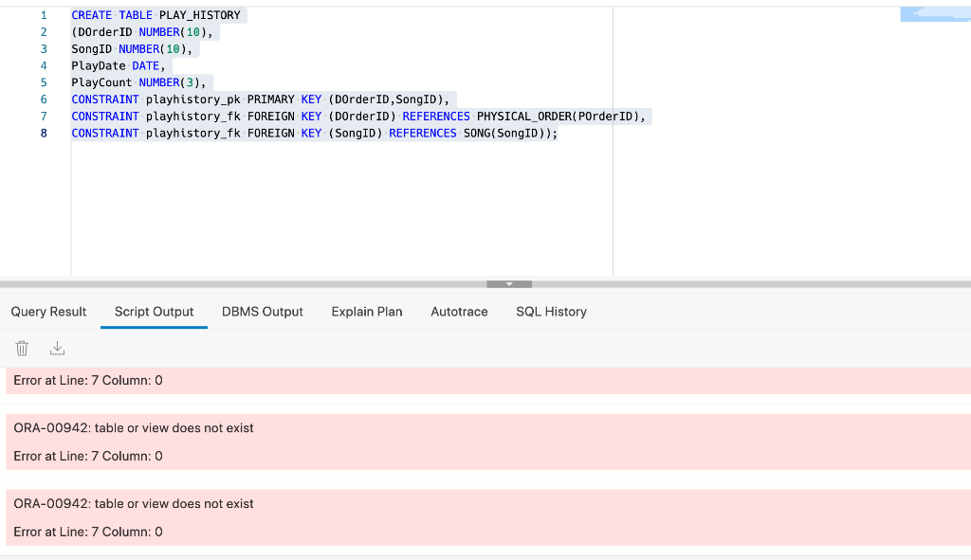Open SQL History tab

[x=551, y=312]
